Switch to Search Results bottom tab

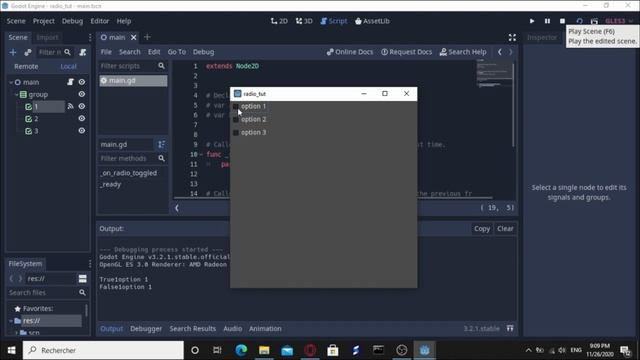pos(192,329)
